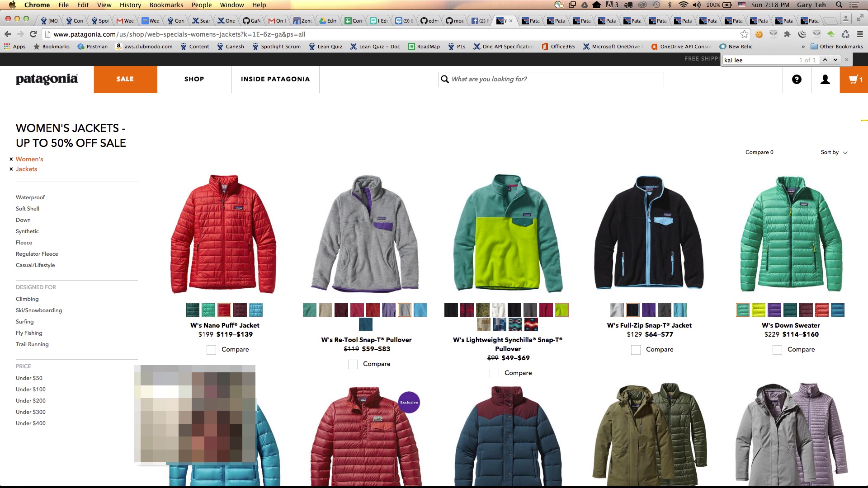Image resolution: width=868 pixels, height=488 pixels.
Task: Click the find-bar next result arrow
Action: [835, 60]
